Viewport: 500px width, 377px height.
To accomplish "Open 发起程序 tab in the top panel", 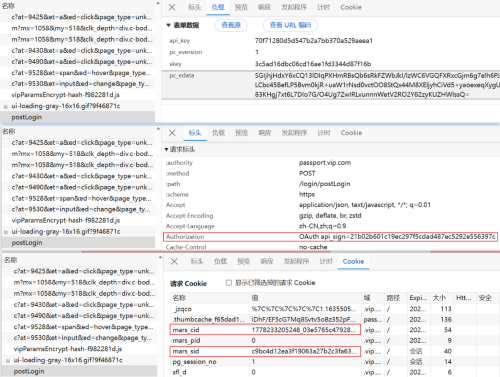I will 294,7.
